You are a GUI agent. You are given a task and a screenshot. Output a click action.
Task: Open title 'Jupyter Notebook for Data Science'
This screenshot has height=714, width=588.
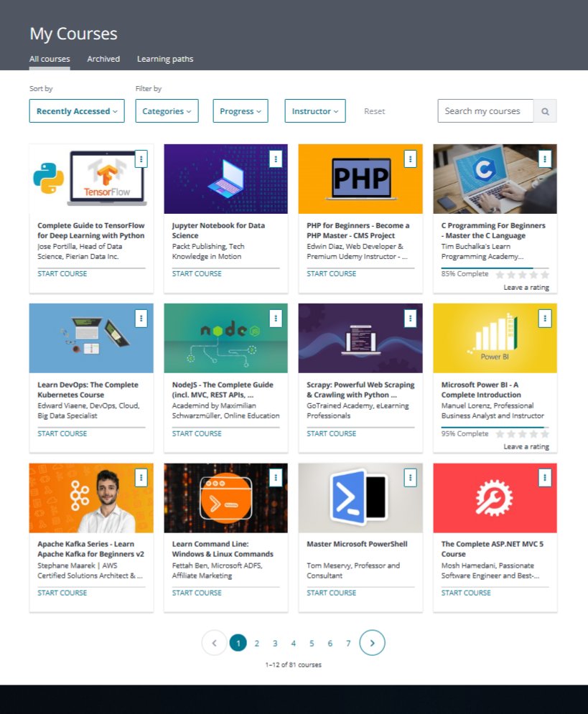coord(218,230)
